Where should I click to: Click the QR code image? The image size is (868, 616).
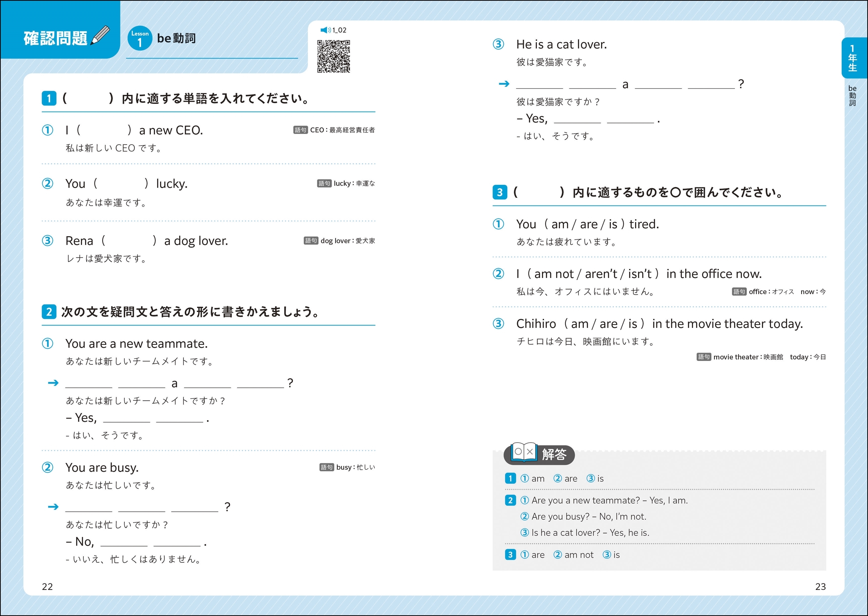334,56
